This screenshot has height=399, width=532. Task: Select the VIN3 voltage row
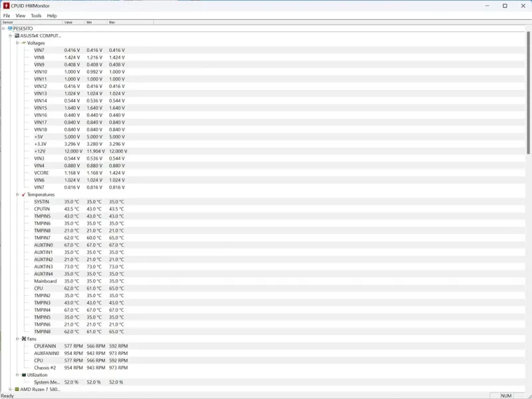click(79, 158)
